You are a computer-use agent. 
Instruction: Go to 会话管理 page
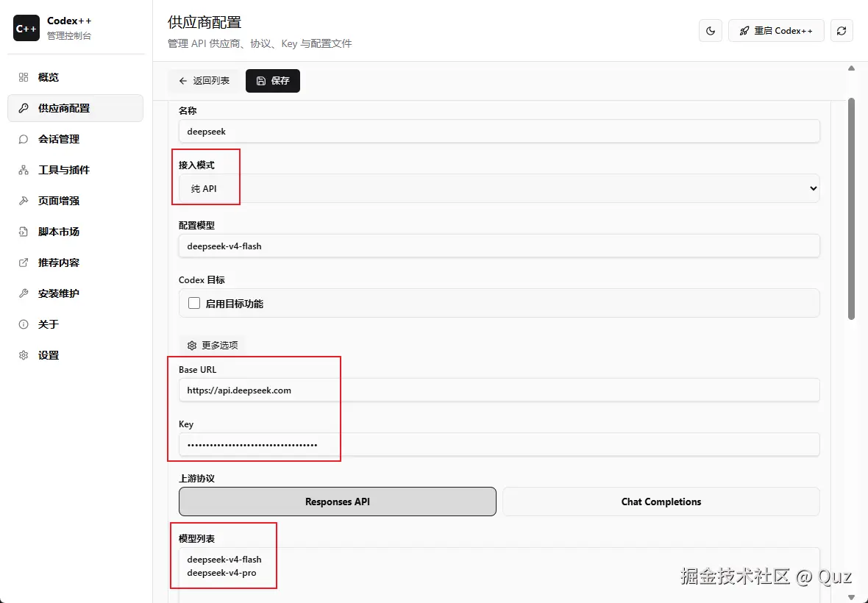(x=75, y=140)
